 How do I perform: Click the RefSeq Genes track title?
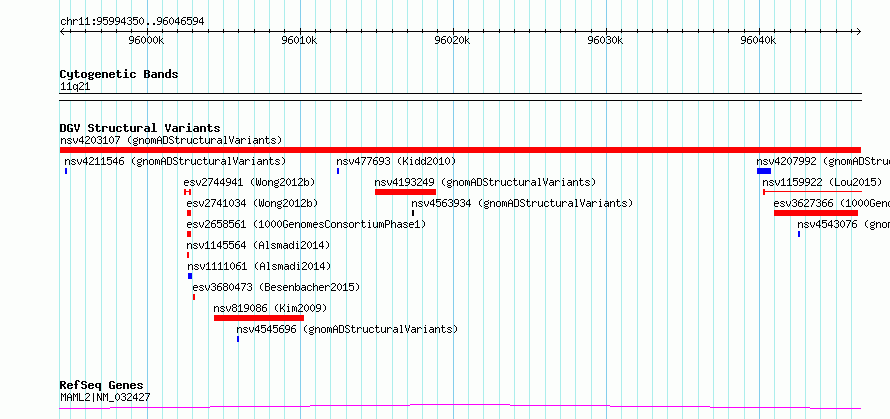coord(102,386)
